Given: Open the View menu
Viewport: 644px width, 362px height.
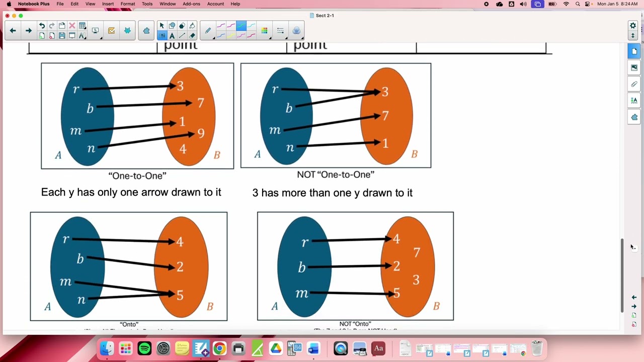Looking at the screenshot, I should point(90,4).
